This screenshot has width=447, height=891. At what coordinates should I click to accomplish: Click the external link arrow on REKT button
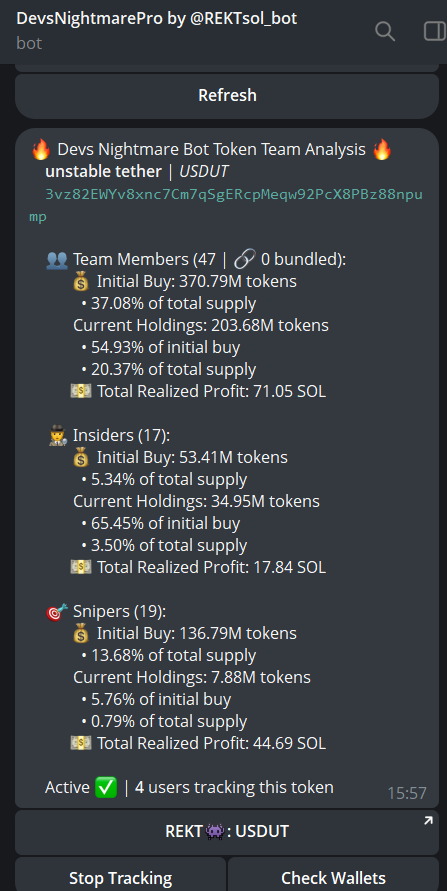click(428, 821)
